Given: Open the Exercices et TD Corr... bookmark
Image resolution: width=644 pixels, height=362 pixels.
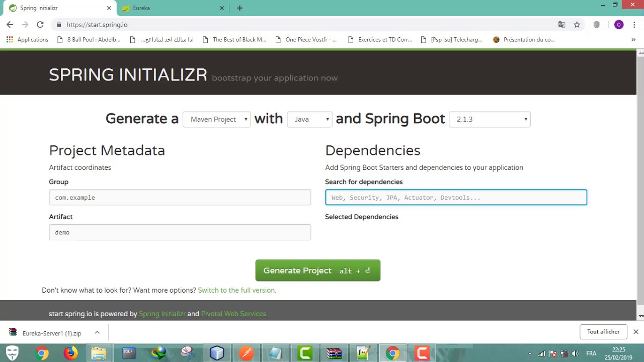Looking at the screenshot, I should click(x=380, y=40).
